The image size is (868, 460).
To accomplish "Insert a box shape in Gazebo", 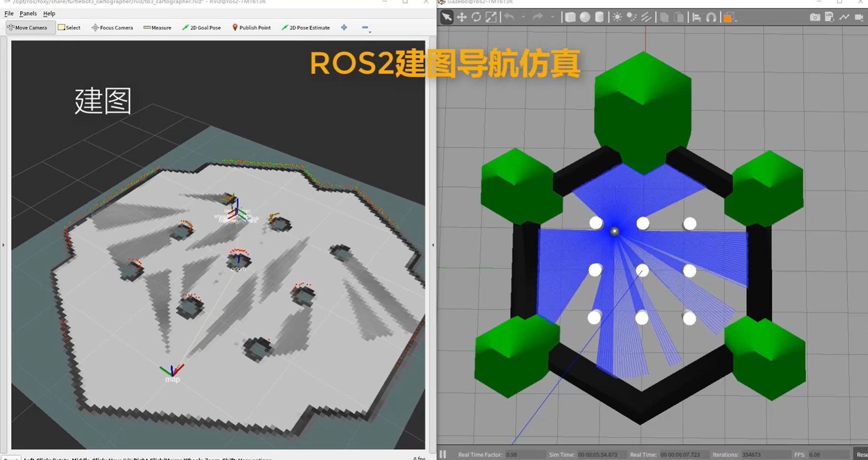I will pos(570,17).
